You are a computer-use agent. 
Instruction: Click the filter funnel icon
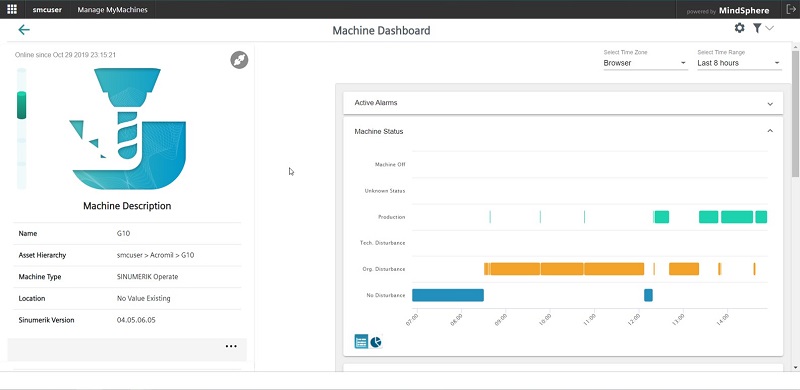757,28
